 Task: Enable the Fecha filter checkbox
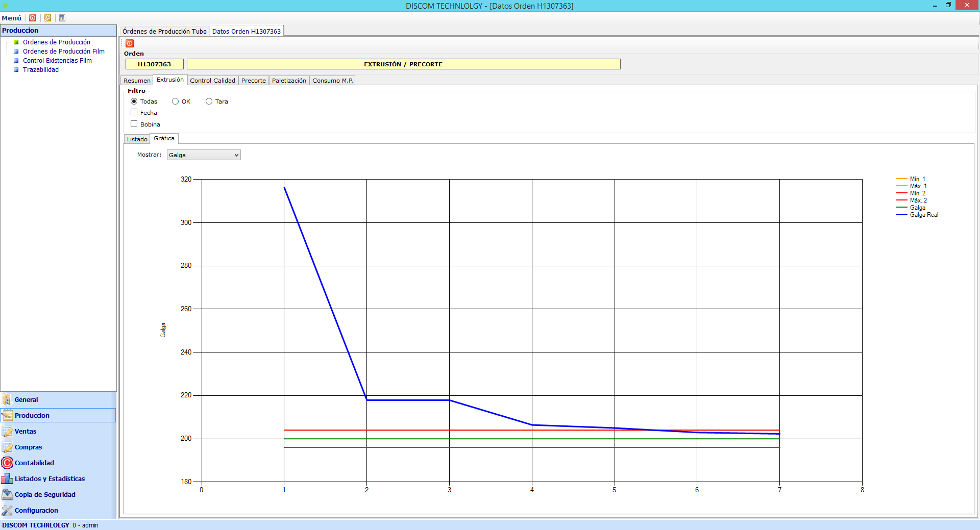[134, 112]
